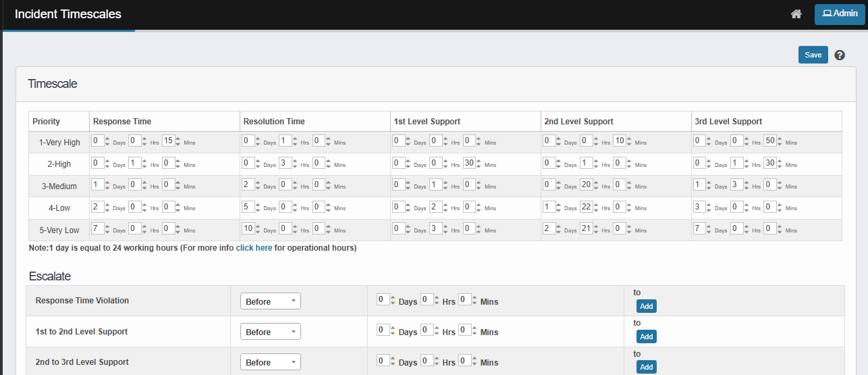Click 3-Medium Resolution Time Days field

(x=248, y=184)
